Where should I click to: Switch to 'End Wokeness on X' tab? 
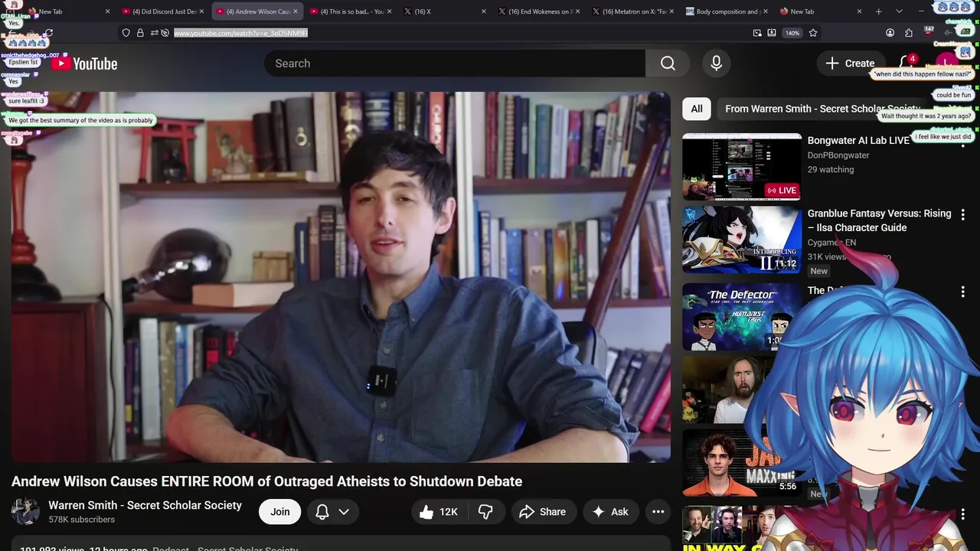[x=537, y=11]
